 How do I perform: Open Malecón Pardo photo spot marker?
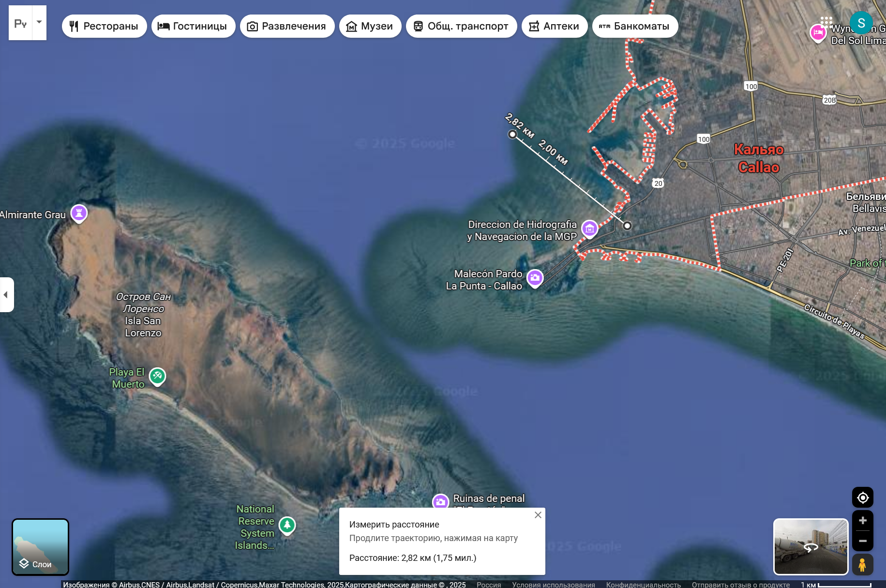pyautogui.click(x=535, y=278)
